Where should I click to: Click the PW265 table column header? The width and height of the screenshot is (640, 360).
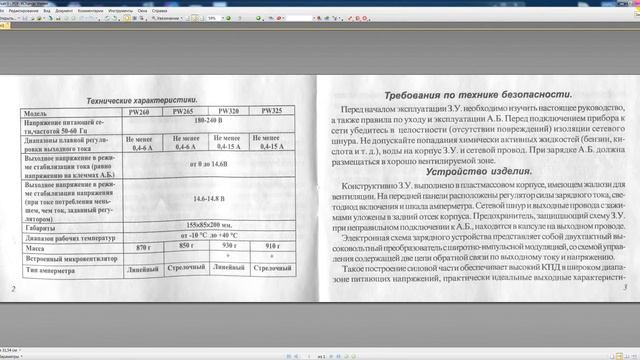coord(183,111)
